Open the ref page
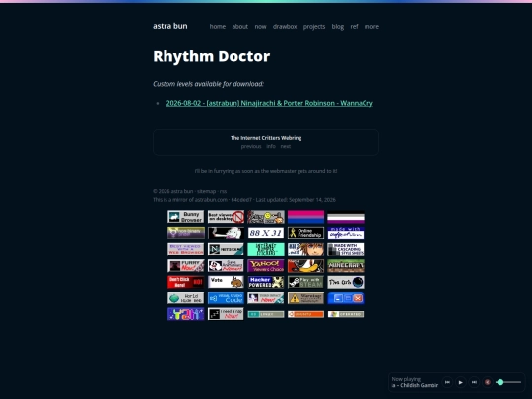The width and height of the screenshot is (532, 399). 354,27
